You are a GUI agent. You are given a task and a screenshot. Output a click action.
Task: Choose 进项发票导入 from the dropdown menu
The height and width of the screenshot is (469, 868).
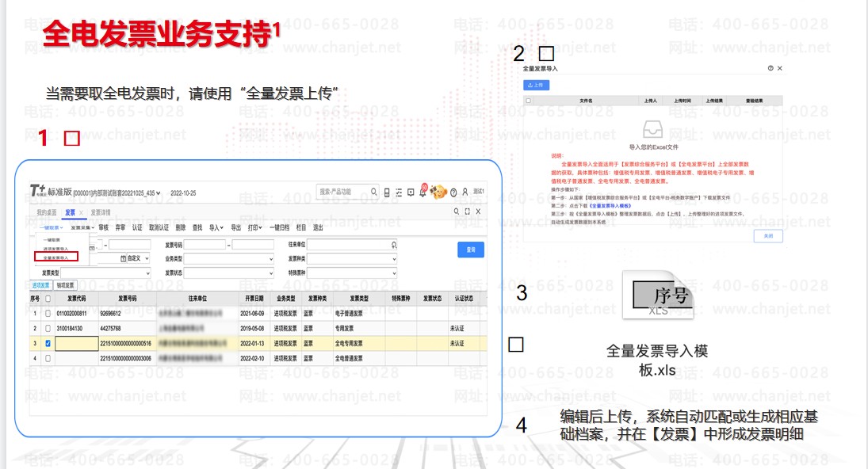tap(56, 249)
